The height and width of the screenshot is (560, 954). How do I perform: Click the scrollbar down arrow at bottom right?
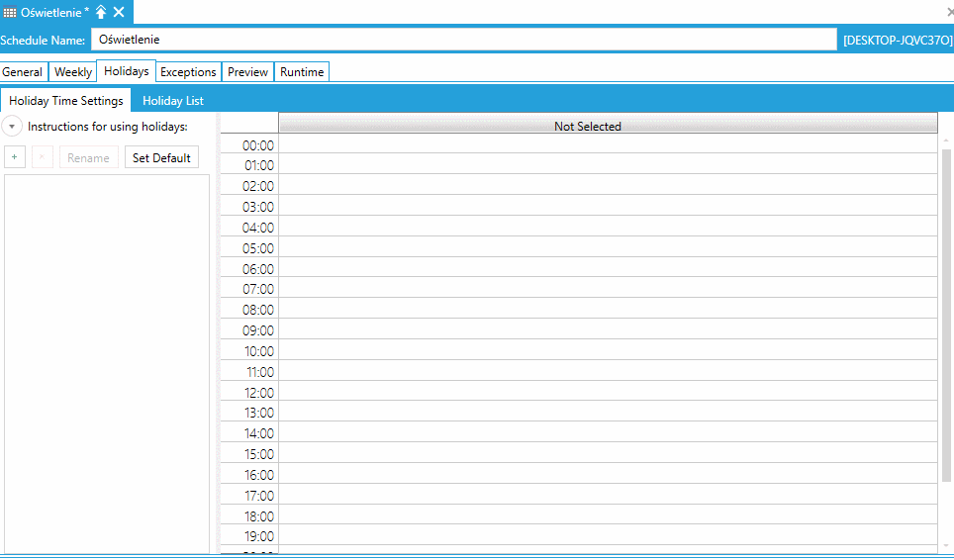click(946, 545)
